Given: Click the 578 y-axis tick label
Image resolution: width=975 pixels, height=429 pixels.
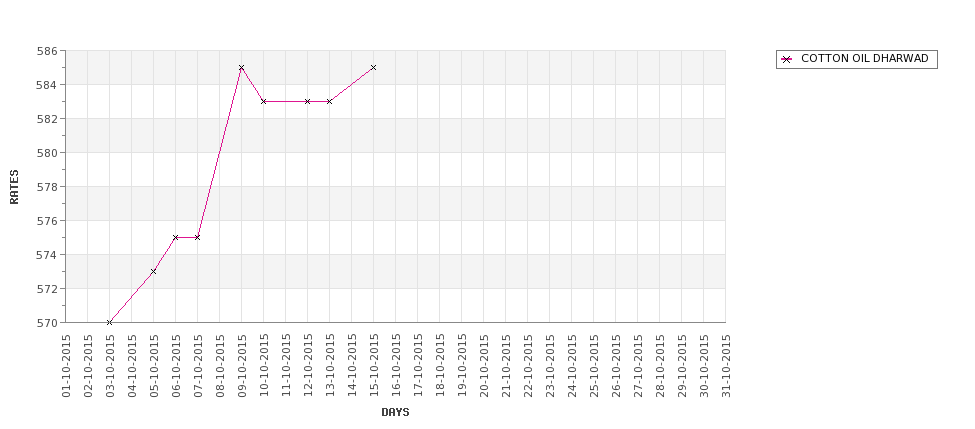Looking at the screenshot, I should click(x=47, y=187).
